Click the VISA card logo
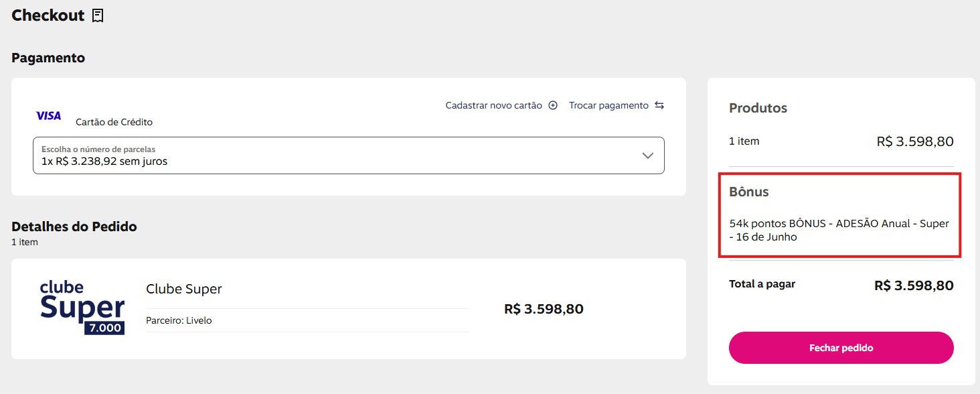Screen dimensions: 980x394 point(48,116)
